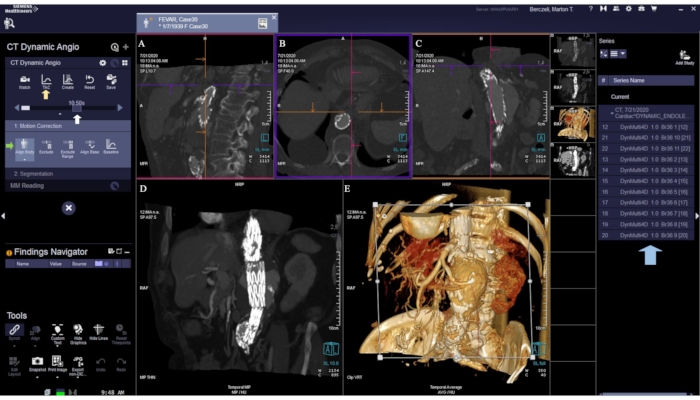Click patient tab image report icon
Viewport: 700px width, 400px height.
coord(262,24)
